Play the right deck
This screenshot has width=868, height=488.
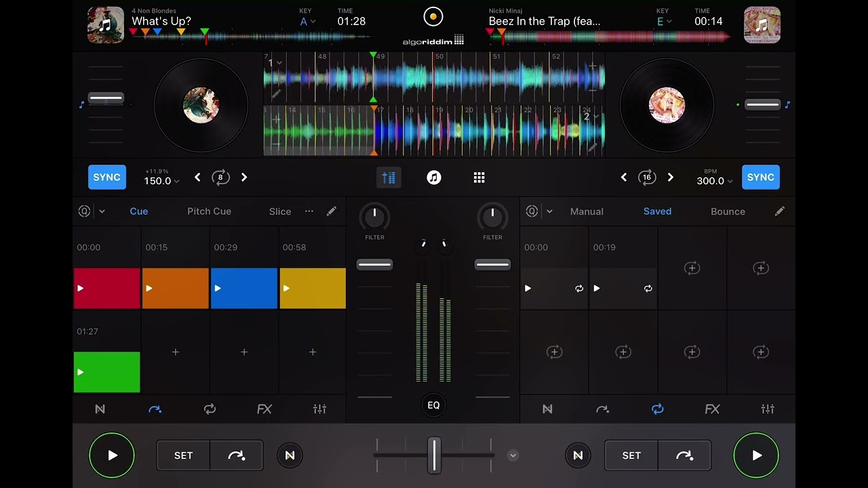click(x=756, y=455)
